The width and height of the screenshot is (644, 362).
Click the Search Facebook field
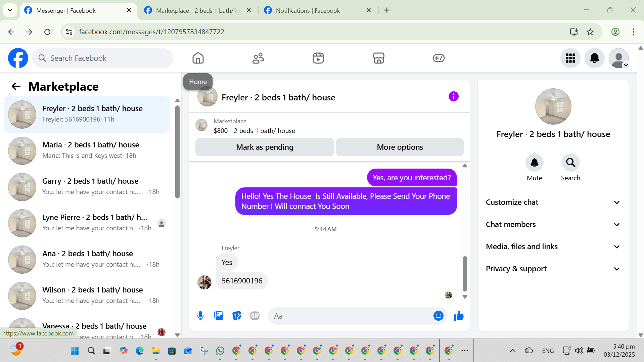click(x=103, y=58)
